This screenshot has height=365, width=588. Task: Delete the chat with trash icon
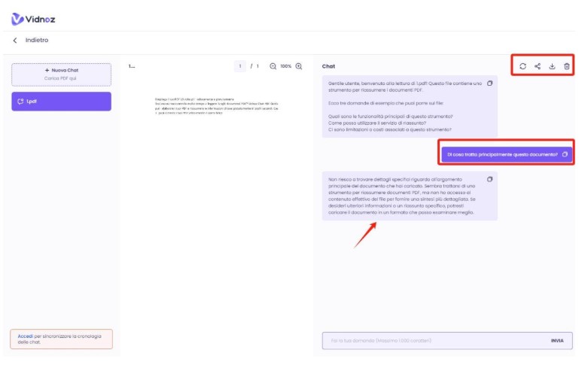pyautogui.click(x=567, y=66)
